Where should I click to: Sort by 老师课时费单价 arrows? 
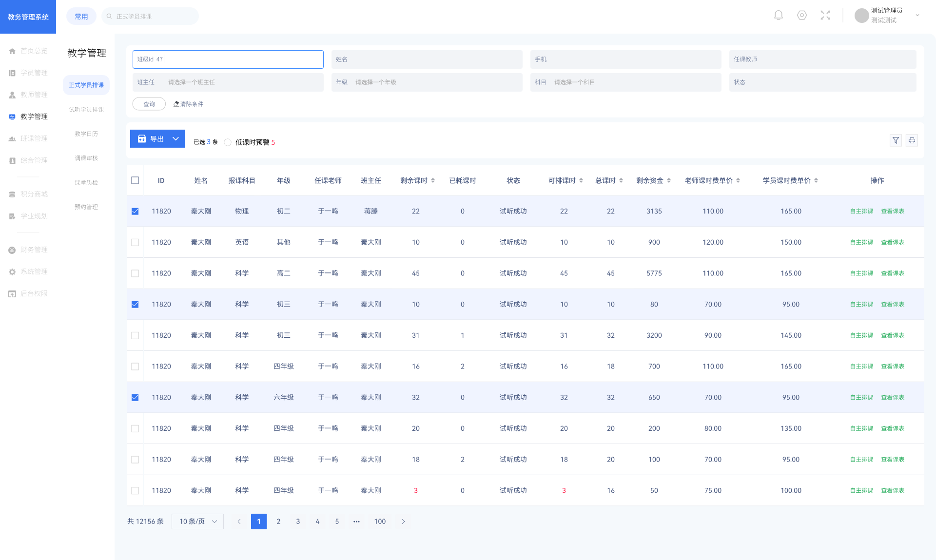click(738, 180)
